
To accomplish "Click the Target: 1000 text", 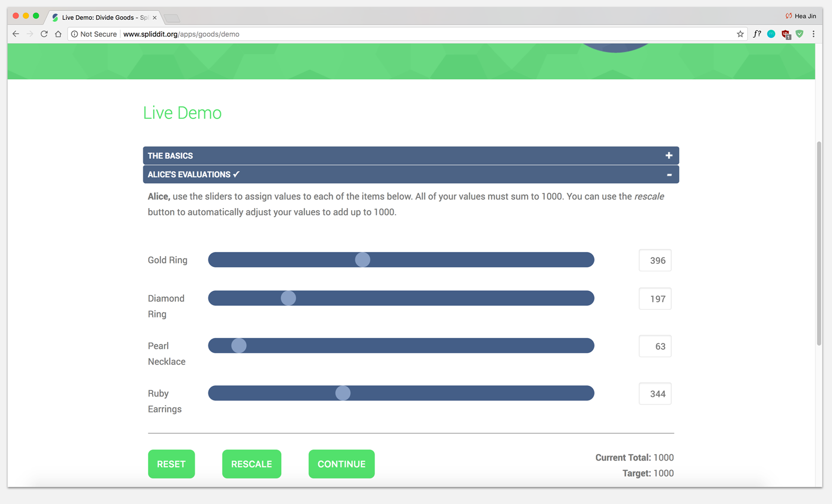I will coord(648,473).
